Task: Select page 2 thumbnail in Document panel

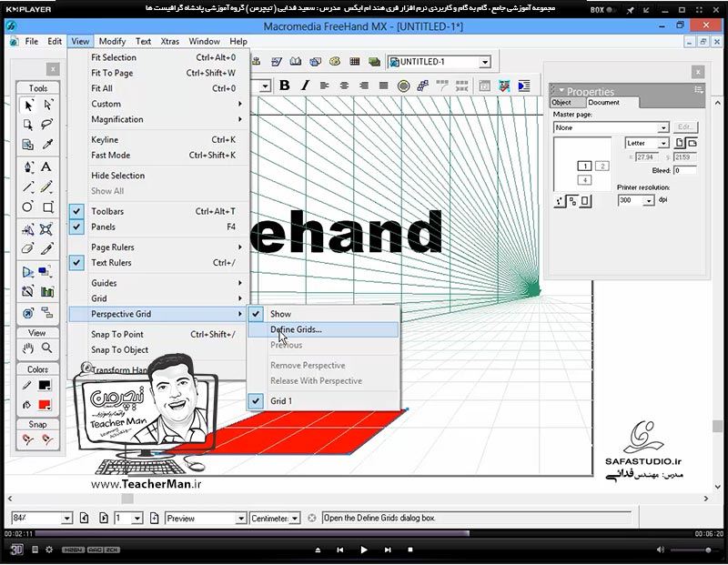Action: [602, 166]
